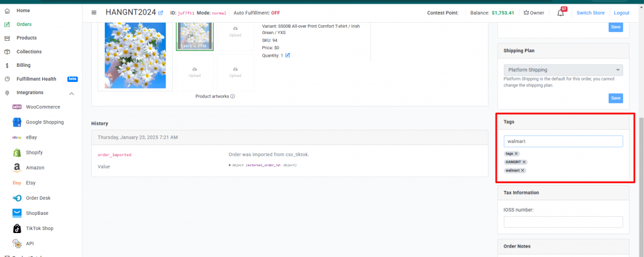The height and width of the screenshot is (257, 644).
Task: Expand the Object value disclosure triangle
Action: pos(230,165)
